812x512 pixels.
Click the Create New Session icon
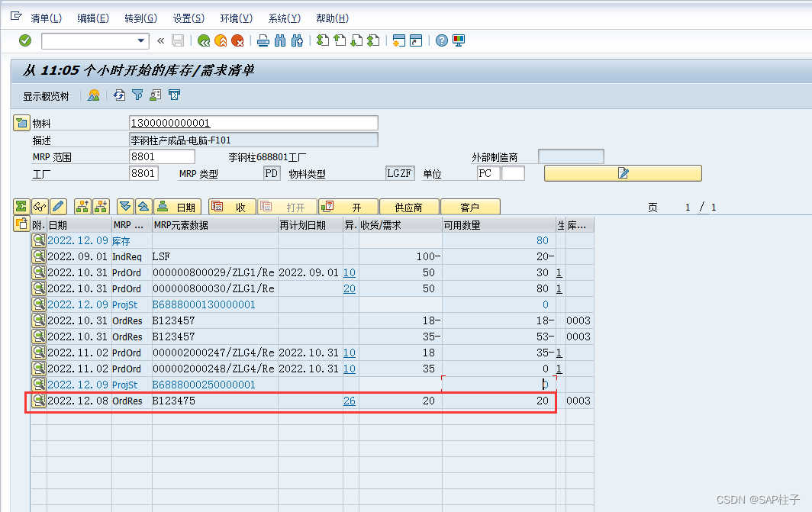398,40
